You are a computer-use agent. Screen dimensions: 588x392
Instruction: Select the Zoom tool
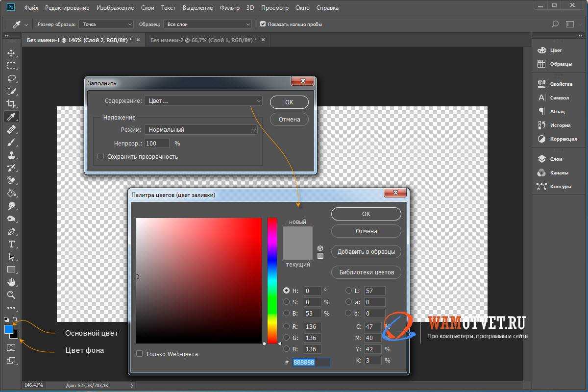point(11,295)
